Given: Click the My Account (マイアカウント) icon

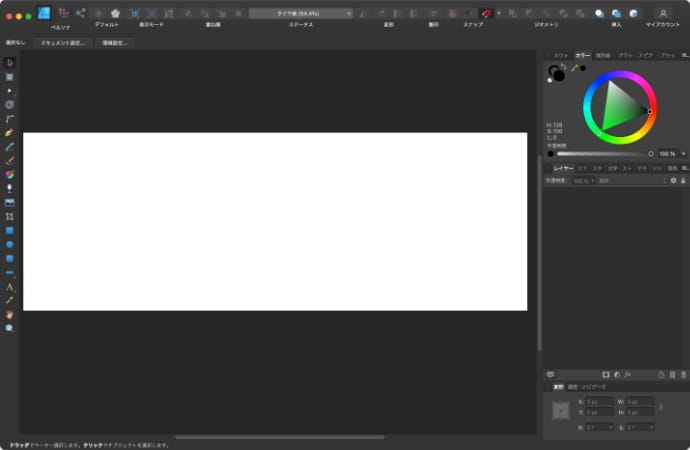Looking at the screenshot, I should tap(662, 13).
